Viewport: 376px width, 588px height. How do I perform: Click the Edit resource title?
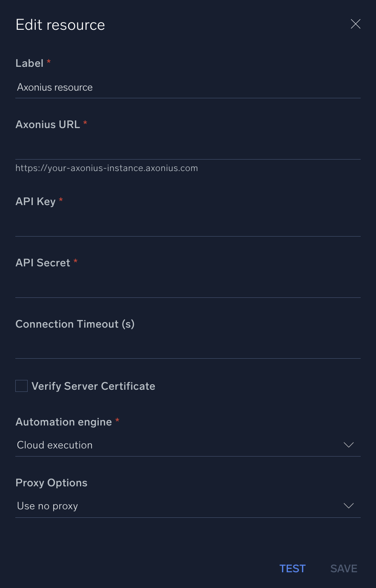pos(60,25)
